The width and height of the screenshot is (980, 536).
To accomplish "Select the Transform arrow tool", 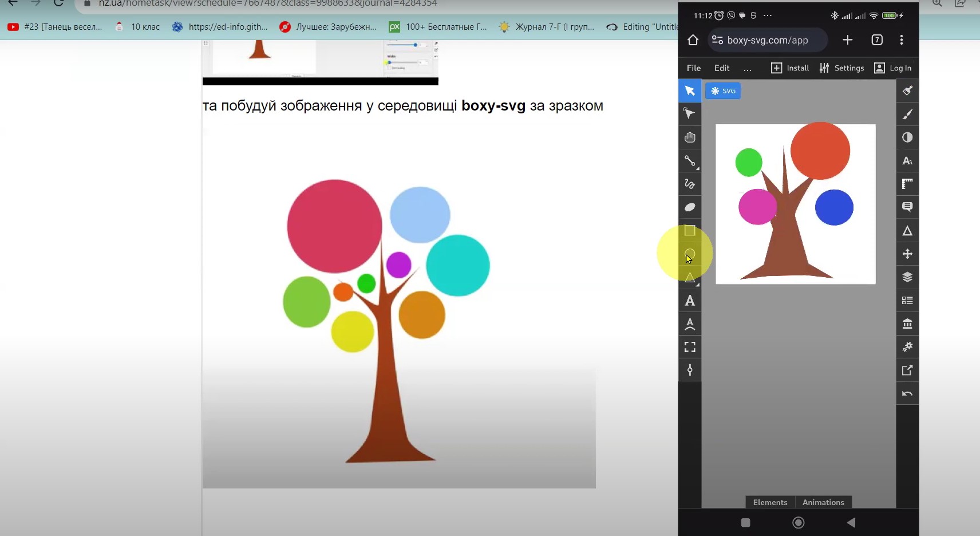I will 690,91.
